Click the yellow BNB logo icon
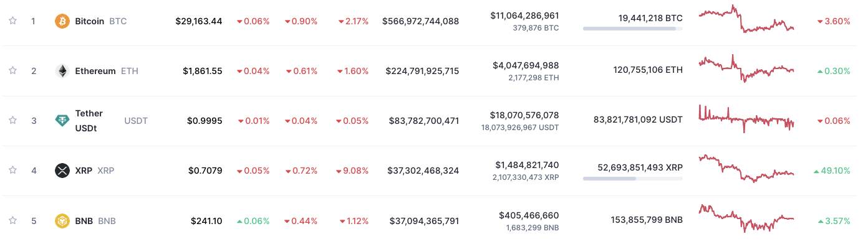The width and height of the screenshot is (868, 244). click(x=62, y=220)
